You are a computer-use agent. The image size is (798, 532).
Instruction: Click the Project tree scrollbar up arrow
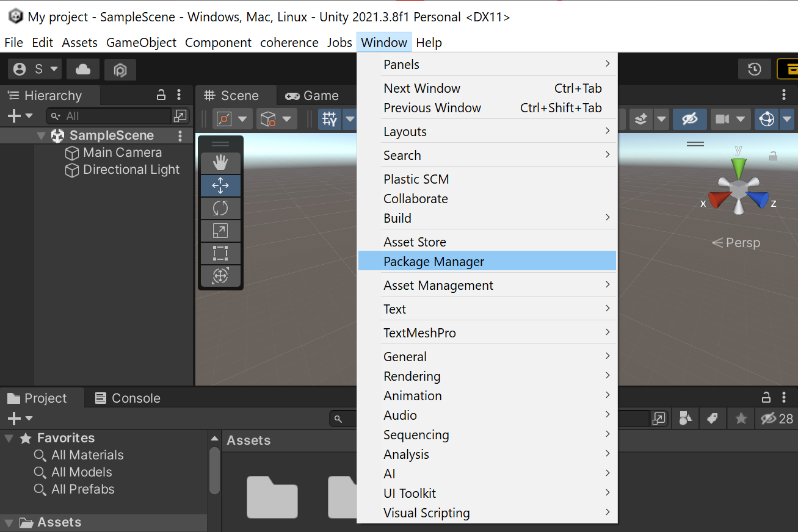coord(214,438)
